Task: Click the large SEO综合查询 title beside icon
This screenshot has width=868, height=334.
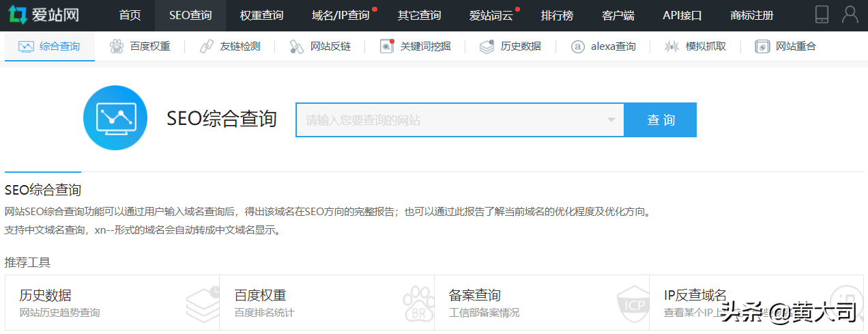Action: click(x=222, y=118)
